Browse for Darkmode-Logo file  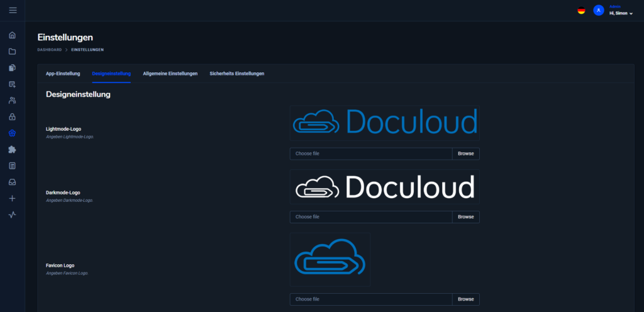466,217
